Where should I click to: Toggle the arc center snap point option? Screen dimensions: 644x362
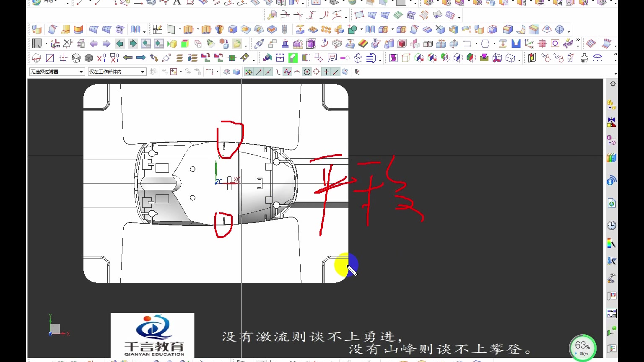tap(307, 72)
